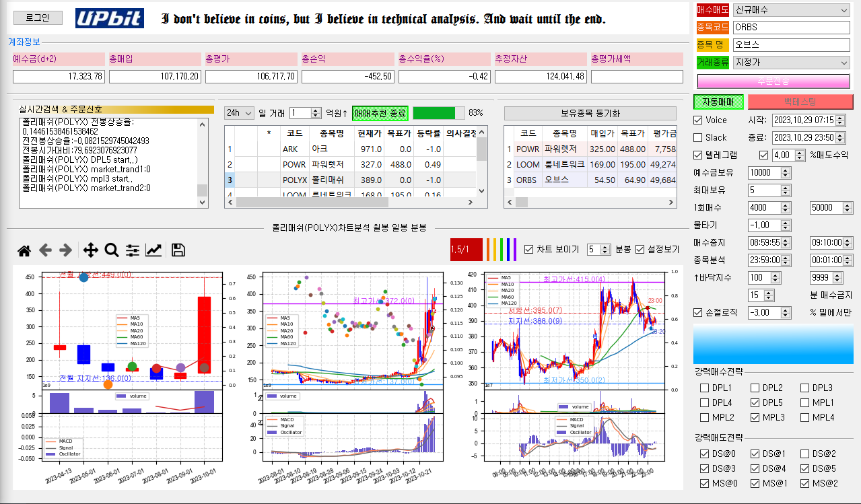Viewport: 861px width, 504px height.
Task: Open the axis edit line-chart icon
Action: pos(153,251)
